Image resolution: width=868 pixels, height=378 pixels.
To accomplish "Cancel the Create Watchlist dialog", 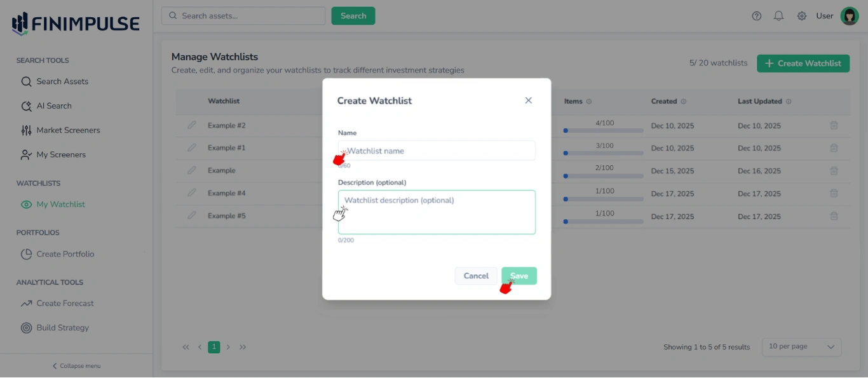I will pyautogui.click(x=475, y=276).
